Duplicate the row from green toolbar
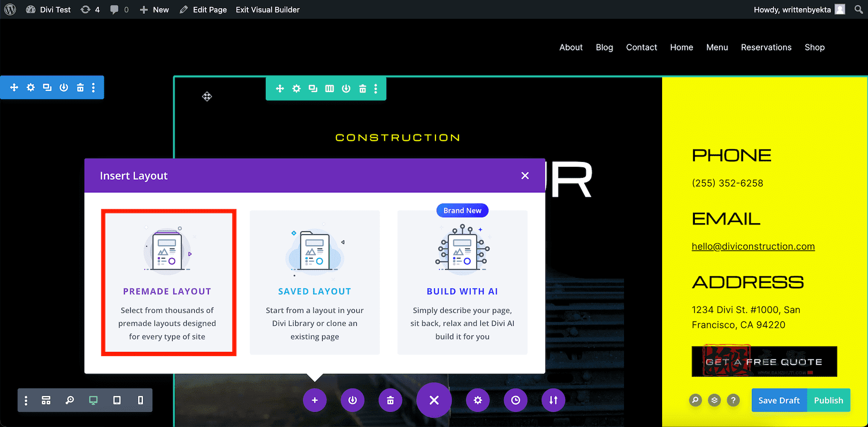 point(313,89)
